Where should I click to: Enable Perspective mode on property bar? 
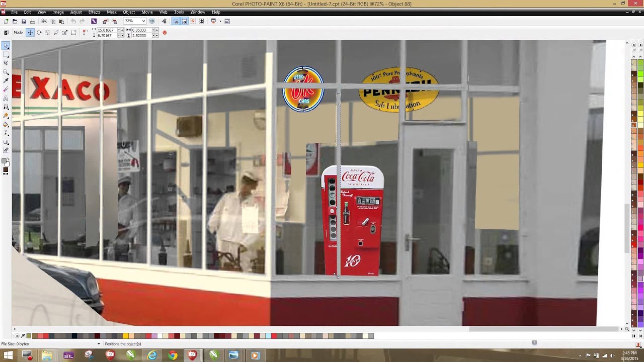pos(73,33)
